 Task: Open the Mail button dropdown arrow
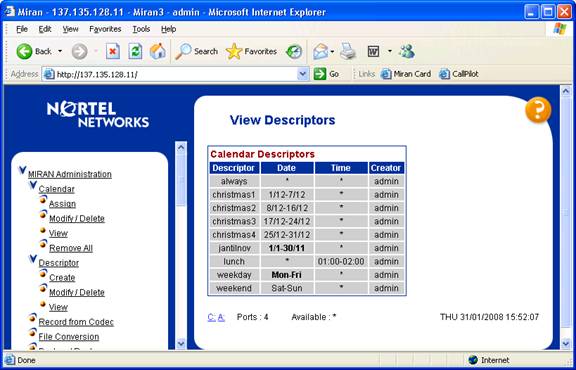tap(332, 51)
